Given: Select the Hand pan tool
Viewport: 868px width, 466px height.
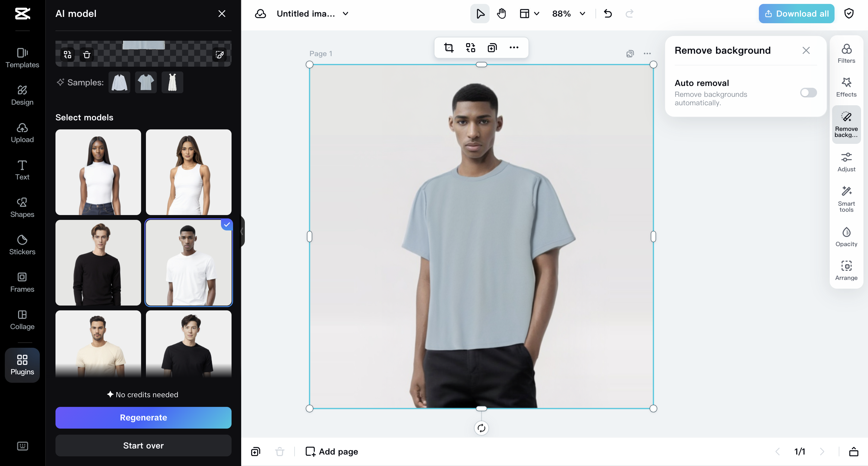Looking at the screenshot, I should (501, 14).
